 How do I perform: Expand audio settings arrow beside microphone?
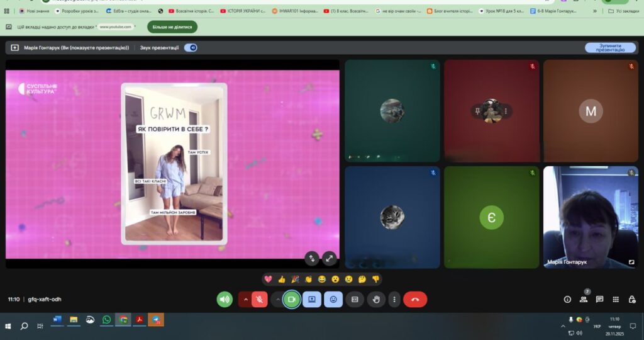click(x=245, y=300)
